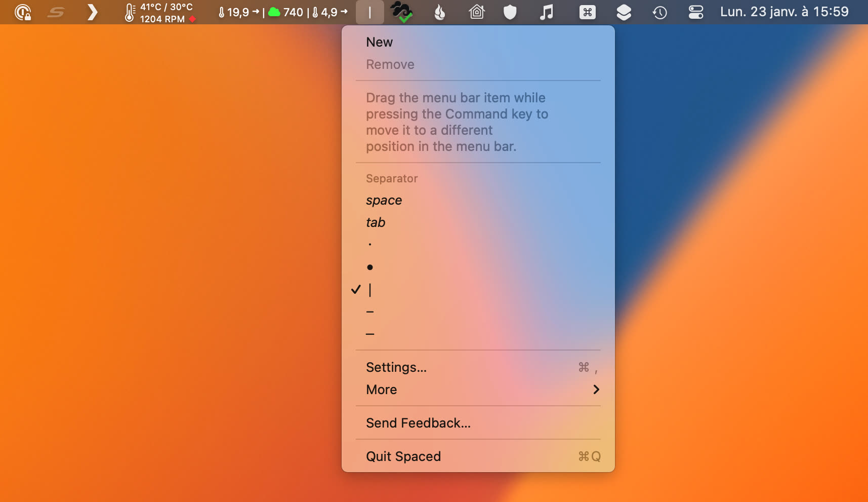
Task: Select the large bullet separator
Action: tap(478, 267)
